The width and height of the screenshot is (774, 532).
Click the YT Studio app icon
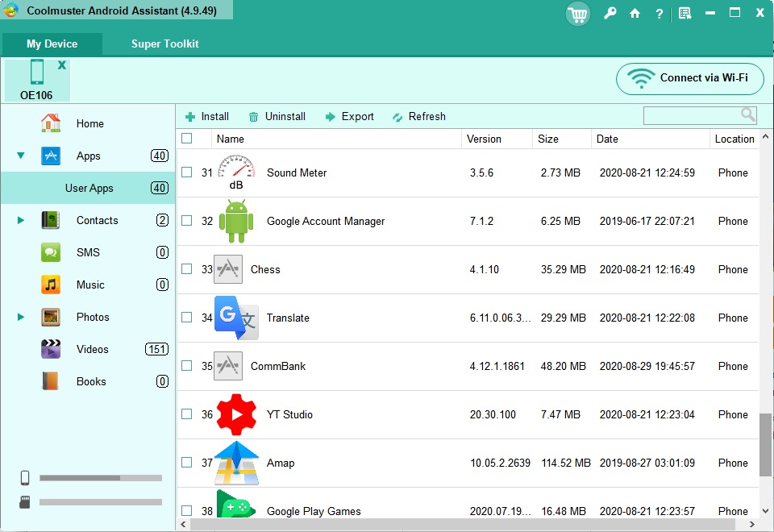236,414
